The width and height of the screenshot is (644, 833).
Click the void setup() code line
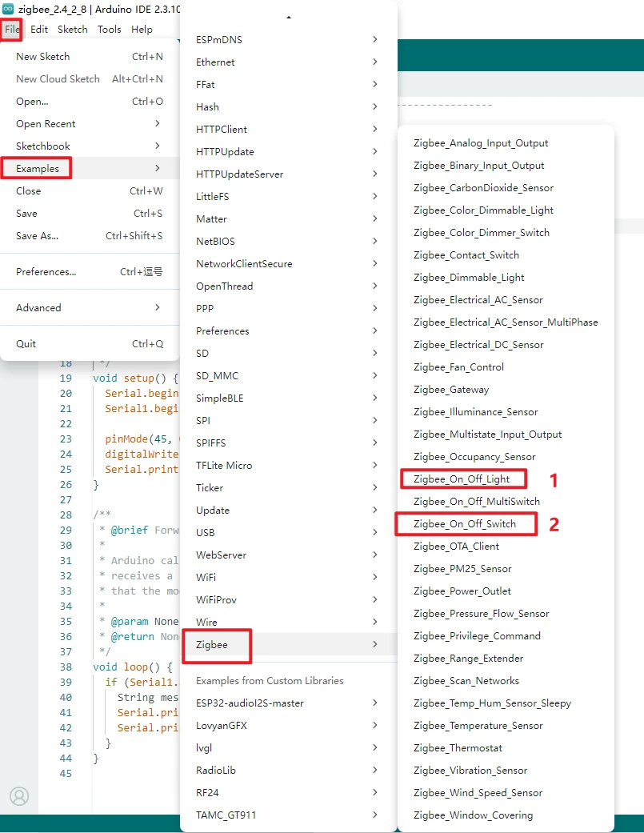(x=135, y=378)
